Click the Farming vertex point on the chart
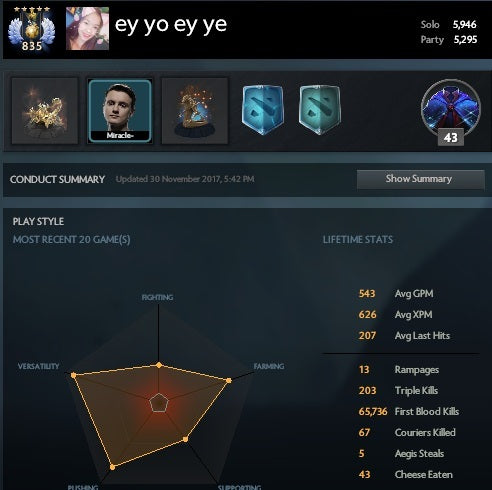 [229, 380]
